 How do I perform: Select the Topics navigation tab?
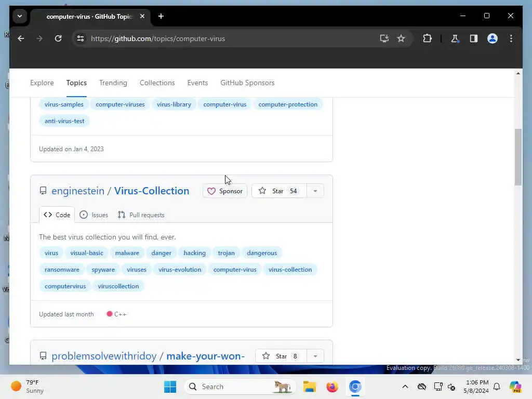click(x=76, y=83)
